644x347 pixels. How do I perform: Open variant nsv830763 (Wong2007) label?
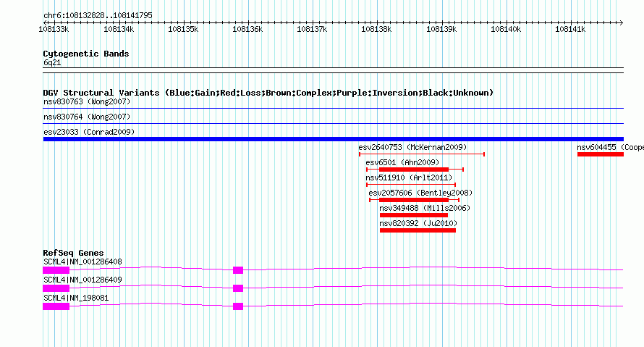87,101
